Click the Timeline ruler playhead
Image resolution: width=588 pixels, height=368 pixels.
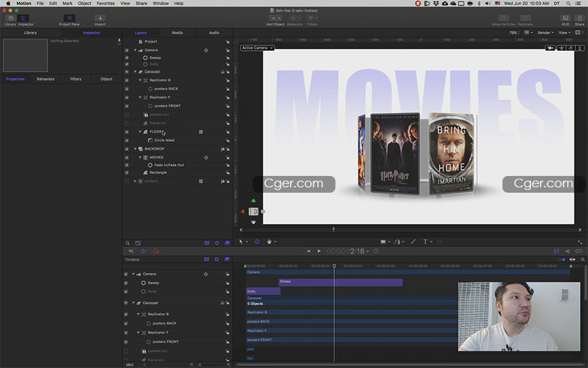coord(334,266)
